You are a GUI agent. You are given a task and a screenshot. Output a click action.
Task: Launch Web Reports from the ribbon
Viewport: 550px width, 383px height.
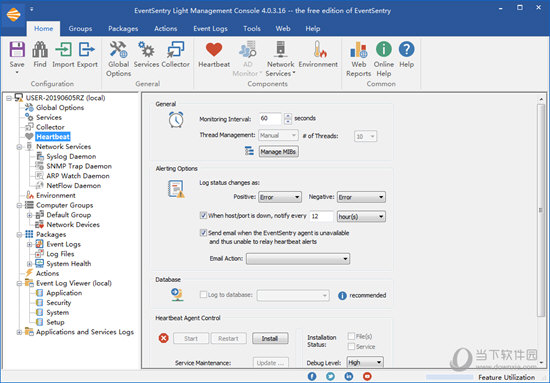click(x=358, y=49)
